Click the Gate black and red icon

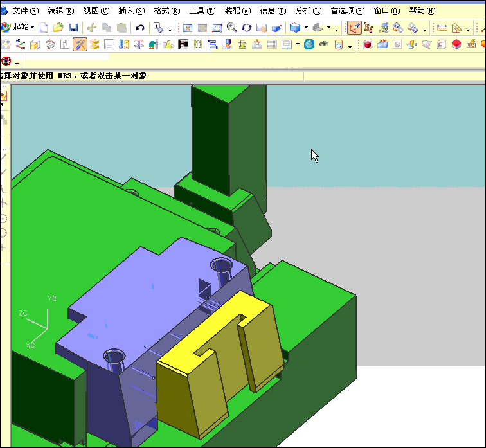183,44
